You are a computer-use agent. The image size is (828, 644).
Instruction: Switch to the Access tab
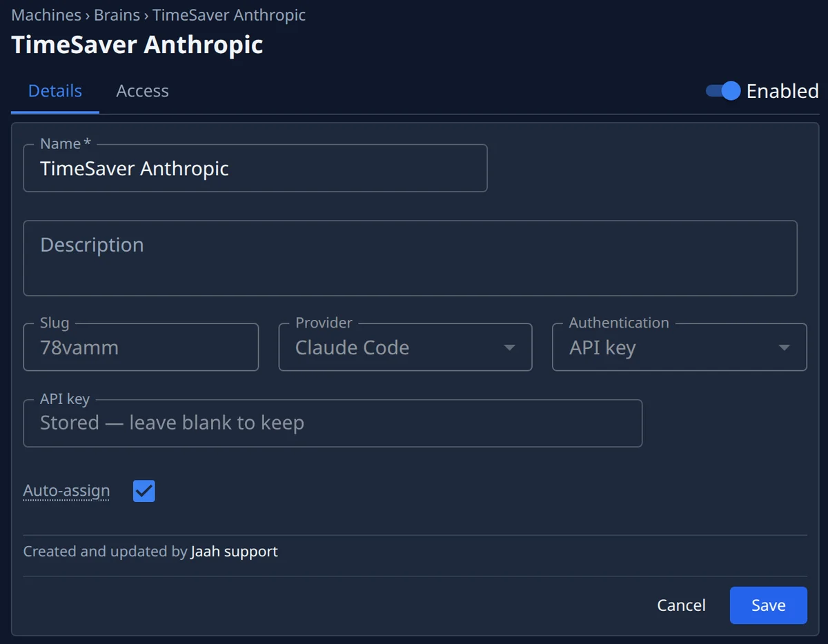[142, 91]
